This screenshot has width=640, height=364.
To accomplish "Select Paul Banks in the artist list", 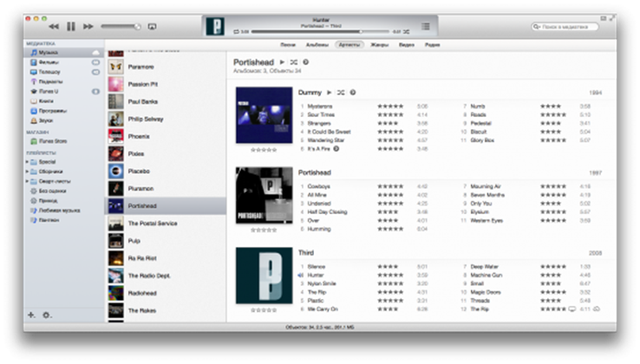I will 166,101.
